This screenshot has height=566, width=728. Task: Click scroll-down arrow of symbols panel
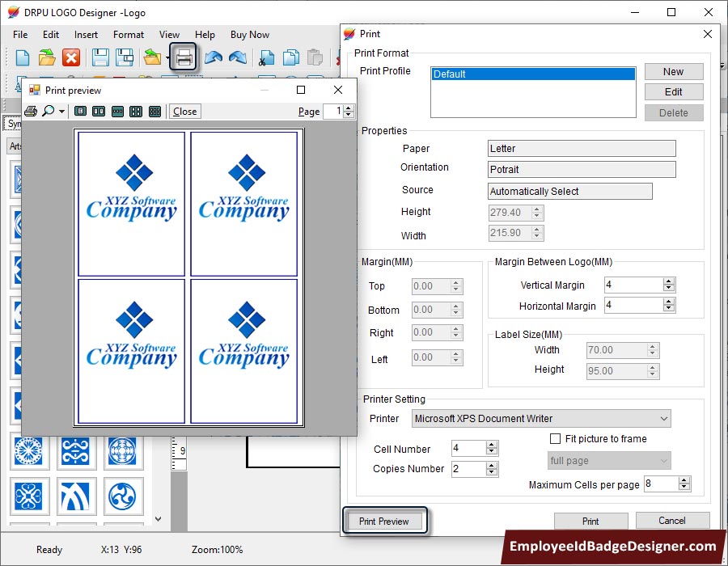point(159,518)
